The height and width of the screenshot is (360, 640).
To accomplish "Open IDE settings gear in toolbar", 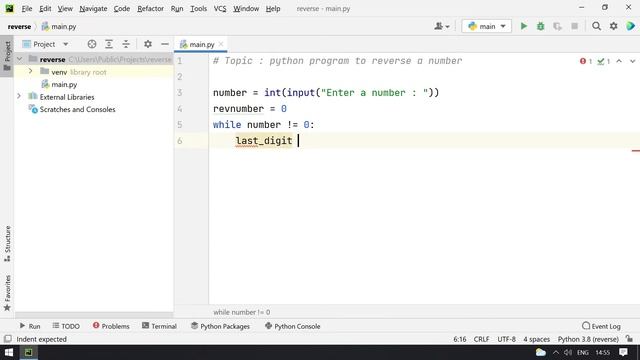I will 613,26.
